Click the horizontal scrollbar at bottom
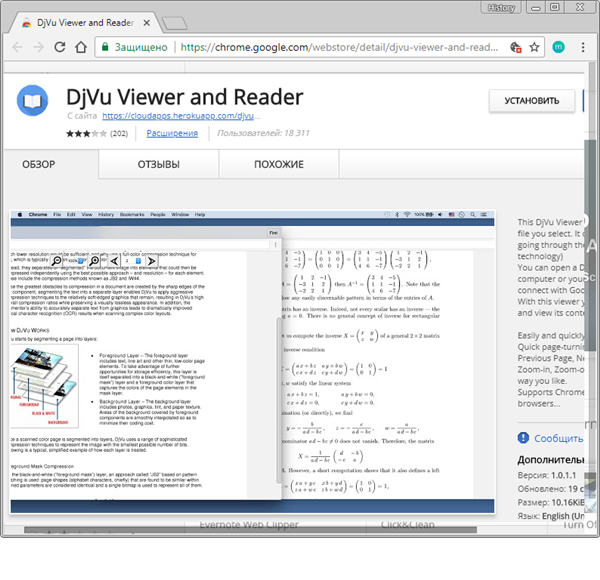This screenshot has width=600, height=580. [x=250, y=530]
